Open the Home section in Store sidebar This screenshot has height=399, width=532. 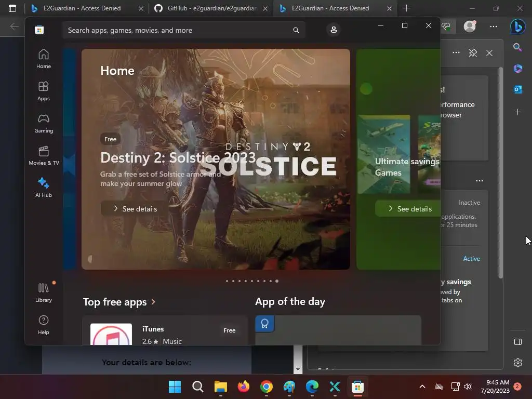44,59
